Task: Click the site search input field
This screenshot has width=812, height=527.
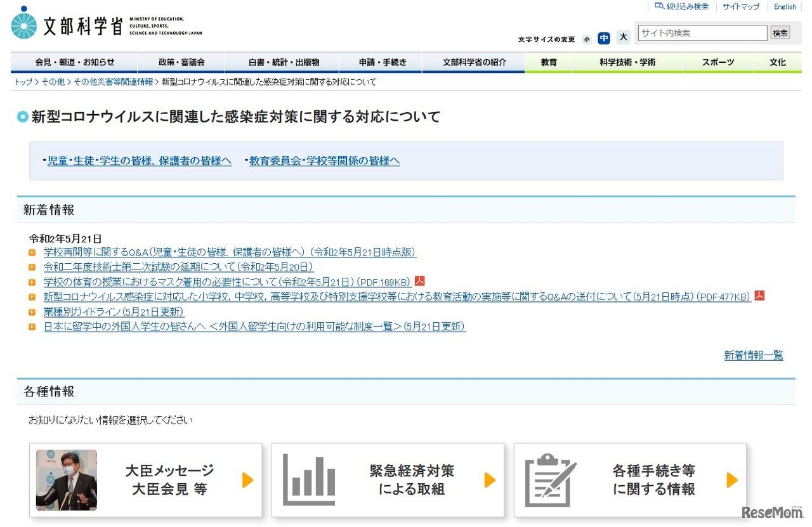Action: (x=702, y=33)
